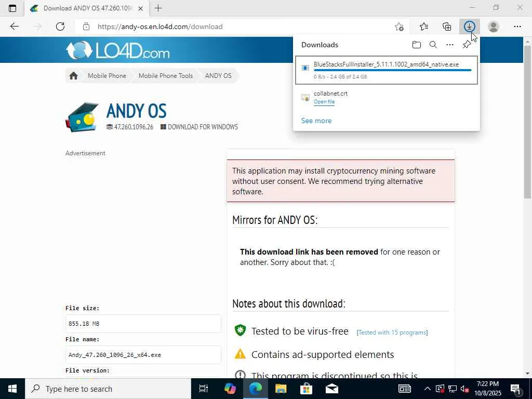This screenshot has width=532, height=399.
Task: Open the Favorites list
Action: click(x=424, y=26)
